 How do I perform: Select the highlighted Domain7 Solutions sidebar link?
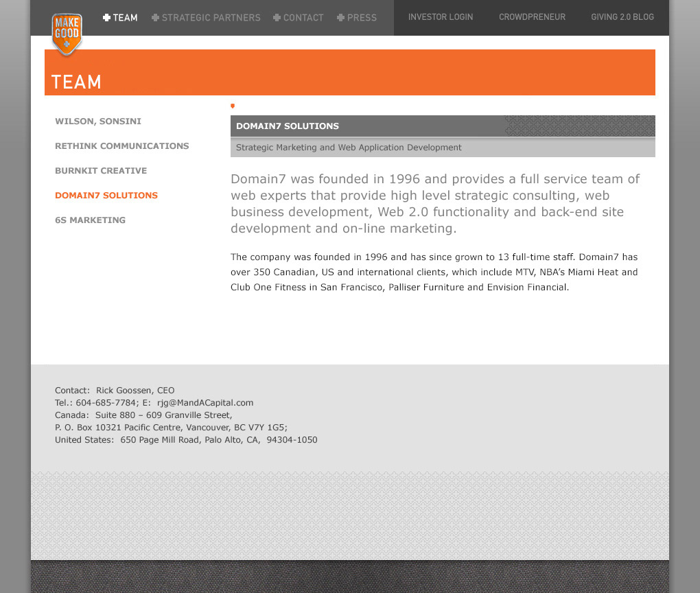[106, 196]
